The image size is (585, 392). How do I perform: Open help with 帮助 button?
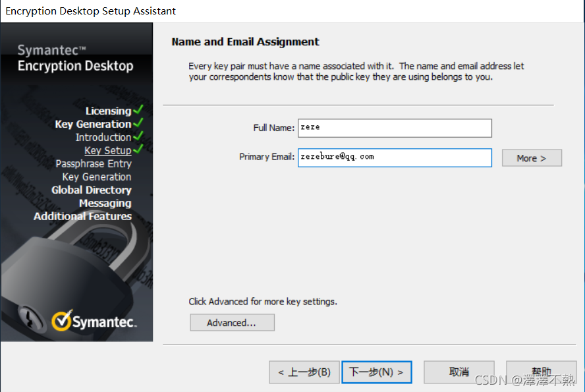click(542, 372)
